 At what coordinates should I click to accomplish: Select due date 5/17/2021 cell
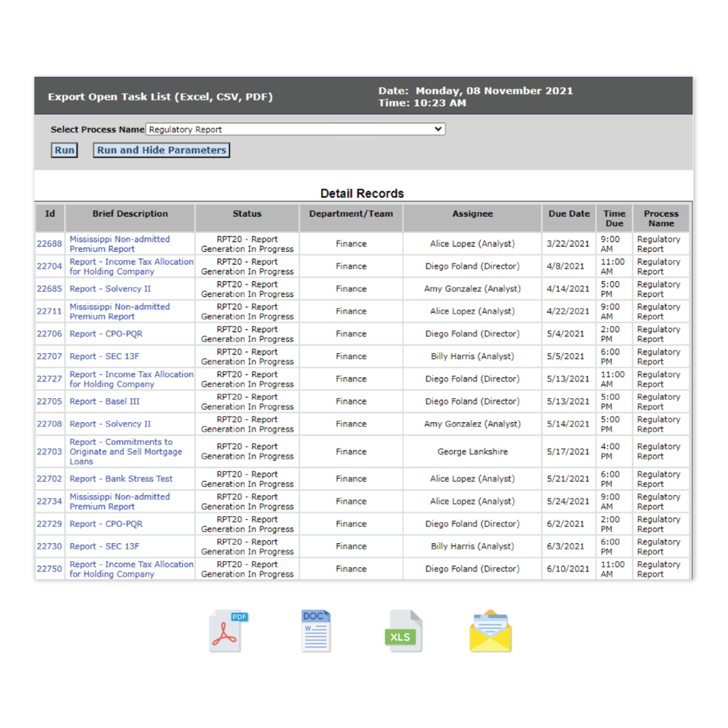568,451
